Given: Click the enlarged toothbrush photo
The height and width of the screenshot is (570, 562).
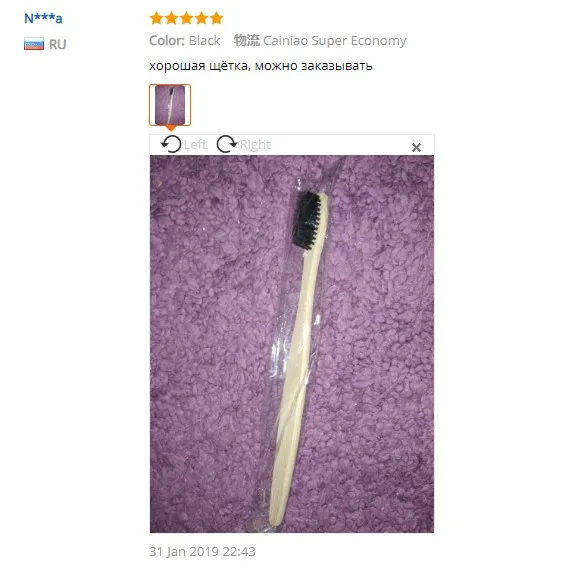Looking at the screenshot, I should (292, 344).
